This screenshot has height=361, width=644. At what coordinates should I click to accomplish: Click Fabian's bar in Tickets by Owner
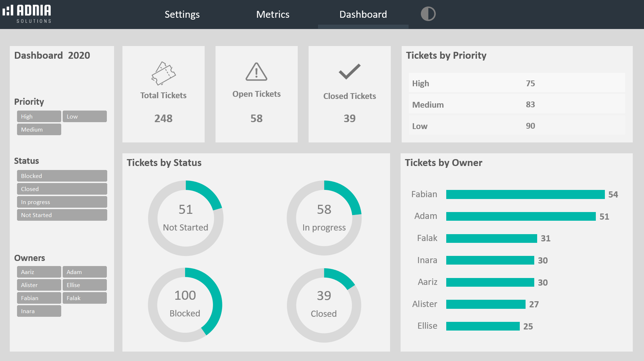tap(525, 195)
